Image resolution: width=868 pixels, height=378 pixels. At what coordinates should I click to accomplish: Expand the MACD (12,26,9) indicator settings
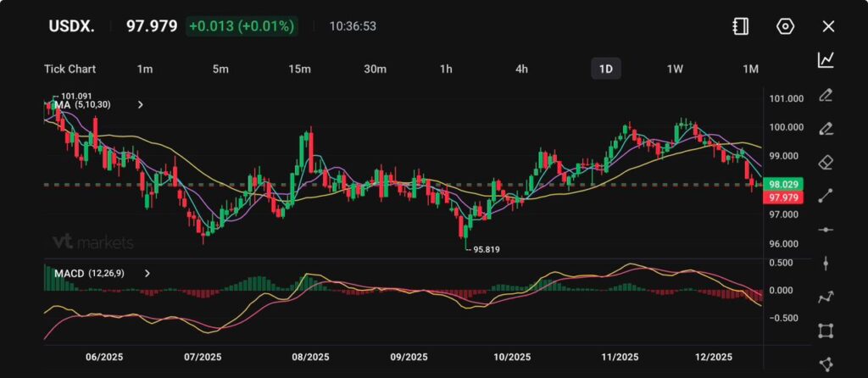tap(147, 274)
